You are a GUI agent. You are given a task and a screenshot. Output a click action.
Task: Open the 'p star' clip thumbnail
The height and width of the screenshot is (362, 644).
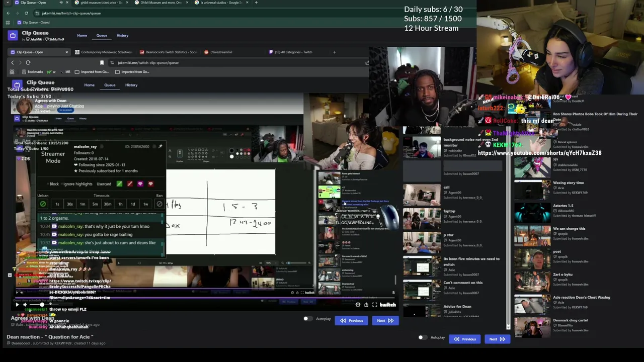click(422, 242)
